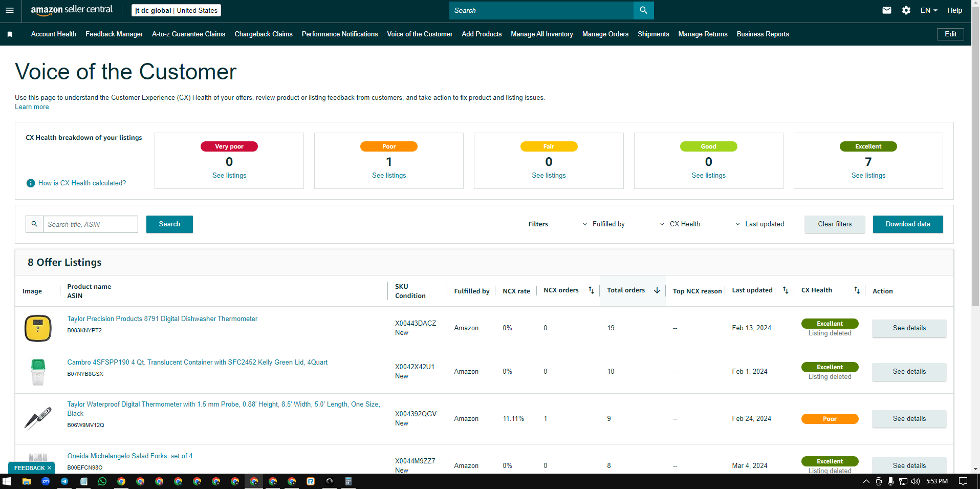Viewport: 980px width, 489px height.
Task: Click the header Search text field
Action: pos(541,10)
